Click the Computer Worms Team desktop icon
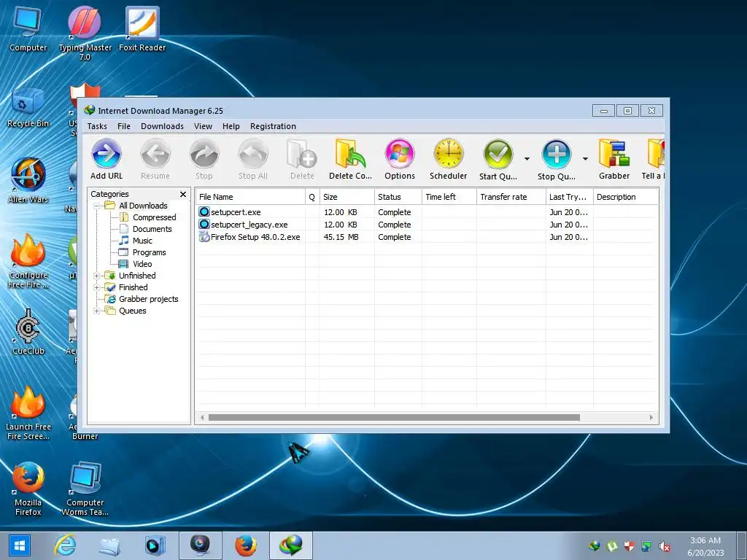 click(x=85, y=488)
